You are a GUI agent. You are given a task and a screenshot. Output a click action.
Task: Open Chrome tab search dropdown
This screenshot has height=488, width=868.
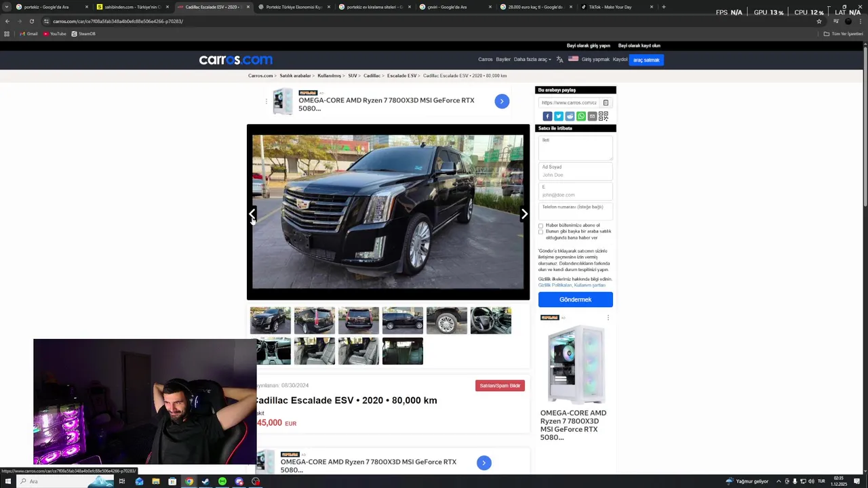7,7
